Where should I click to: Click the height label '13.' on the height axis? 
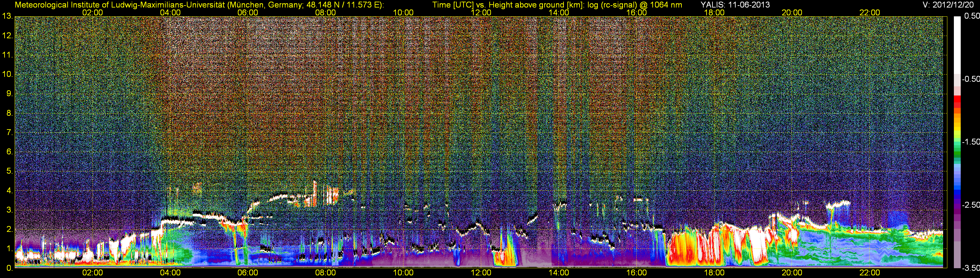click(x=8, y=16)
